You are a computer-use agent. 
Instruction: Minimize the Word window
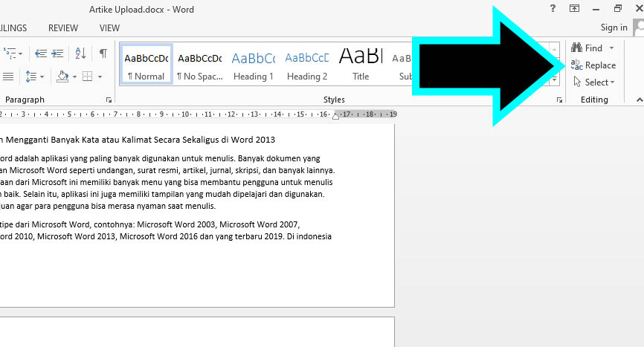tap(596, 9)
